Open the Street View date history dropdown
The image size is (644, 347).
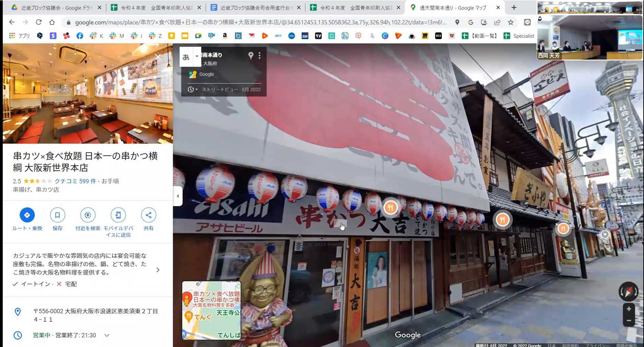coord(193,90)
